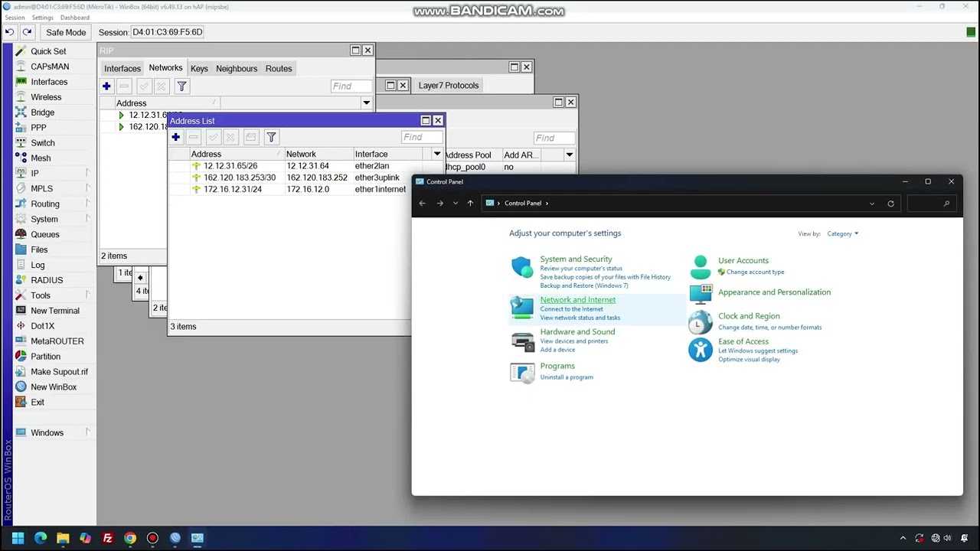Open CAPsMAN from the sidebar

point(50,67)
